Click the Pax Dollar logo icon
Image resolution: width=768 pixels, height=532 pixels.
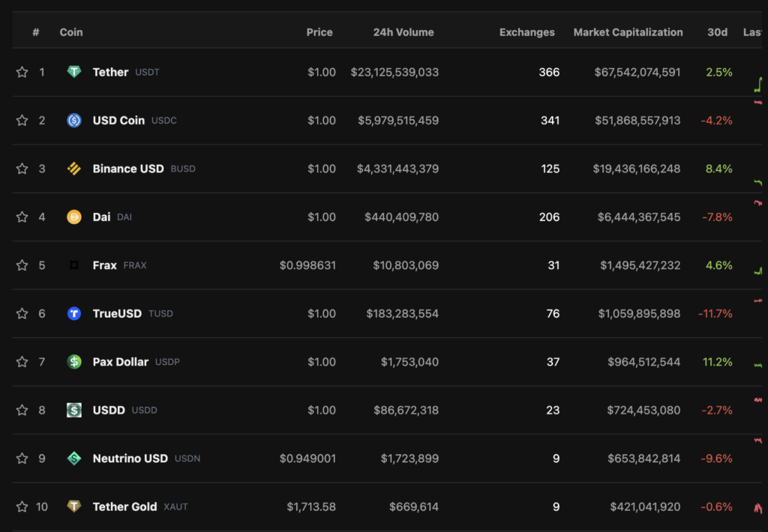(74, 362)
